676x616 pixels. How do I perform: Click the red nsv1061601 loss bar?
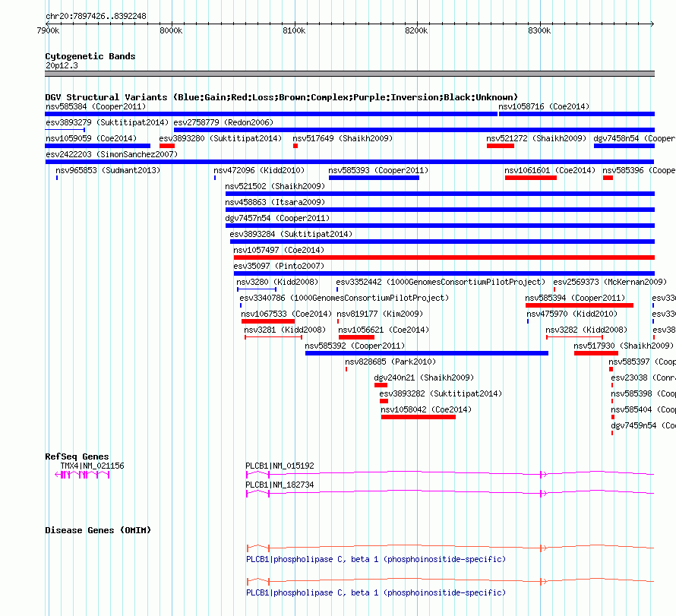(x=531, y=178)
